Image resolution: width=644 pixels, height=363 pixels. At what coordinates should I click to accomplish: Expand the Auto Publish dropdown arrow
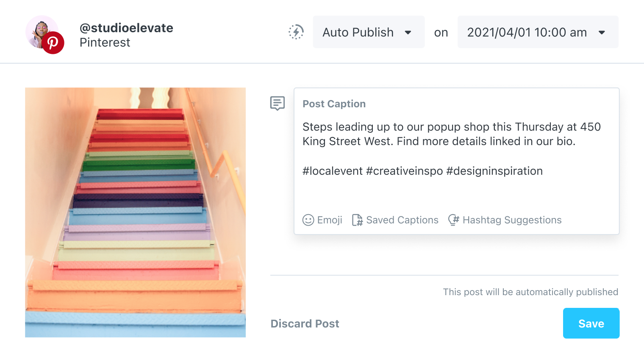click(x=408, y=33)
